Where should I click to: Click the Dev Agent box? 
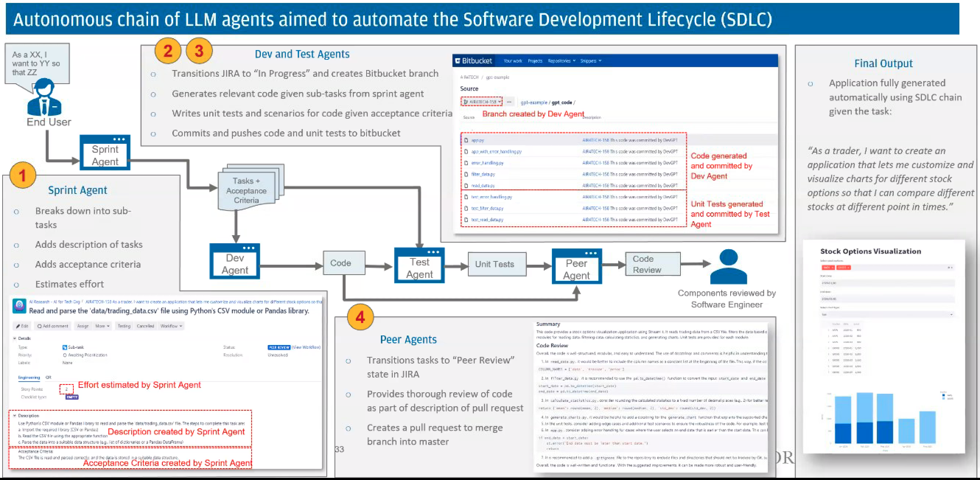(235, 261)
